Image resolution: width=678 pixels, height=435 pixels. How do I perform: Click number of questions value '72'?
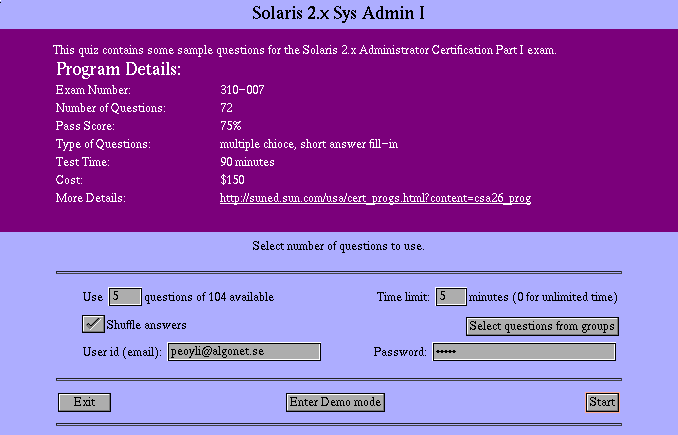pos(227,108)
